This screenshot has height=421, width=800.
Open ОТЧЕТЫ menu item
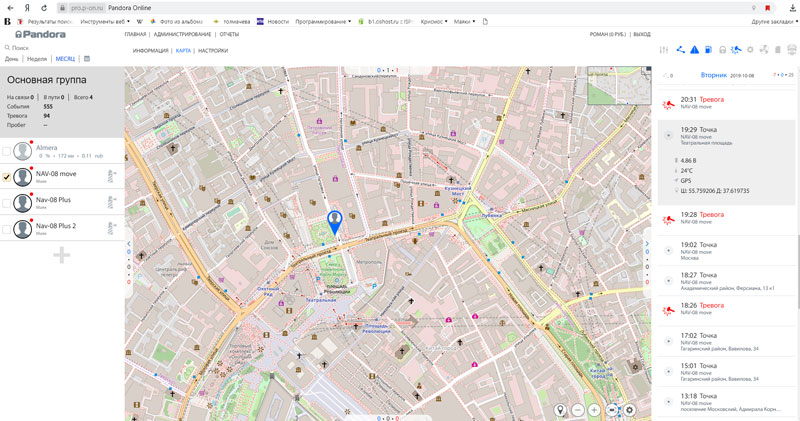(x=229, y=34)
